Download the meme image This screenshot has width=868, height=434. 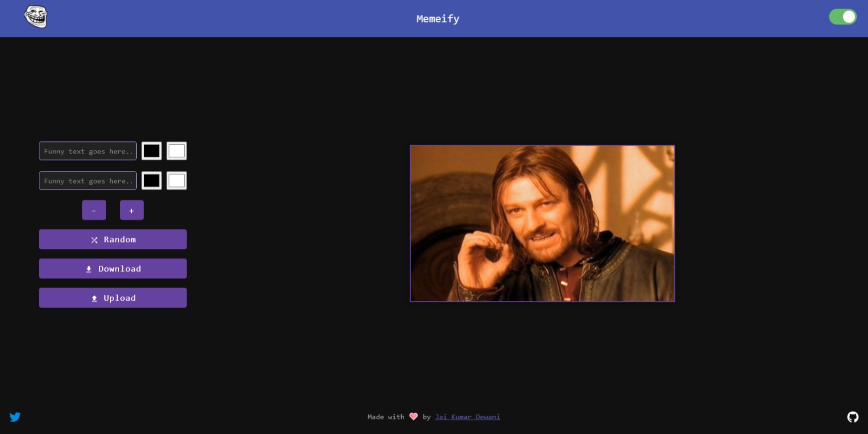[113, 268]
